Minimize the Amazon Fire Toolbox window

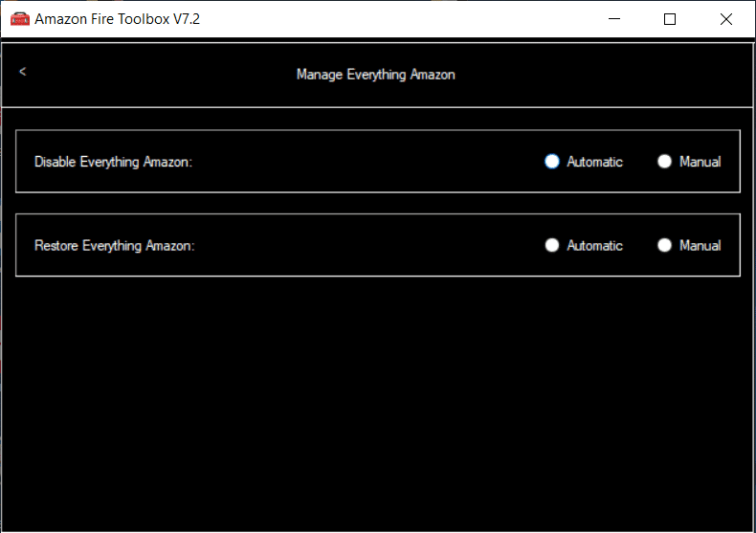click(614, 19)
